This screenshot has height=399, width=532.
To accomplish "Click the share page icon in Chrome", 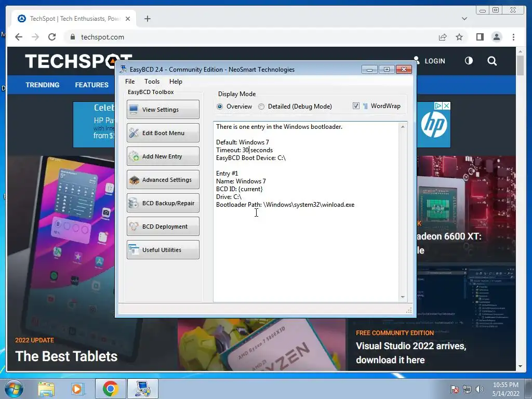I will (443, 37).
